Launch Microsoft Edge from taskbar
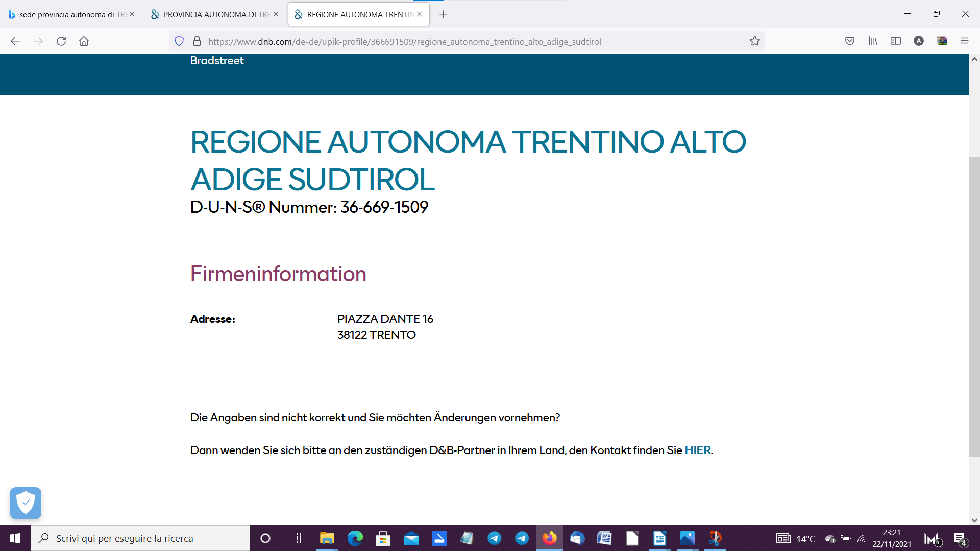980x551 pixels. pos(355,538)
